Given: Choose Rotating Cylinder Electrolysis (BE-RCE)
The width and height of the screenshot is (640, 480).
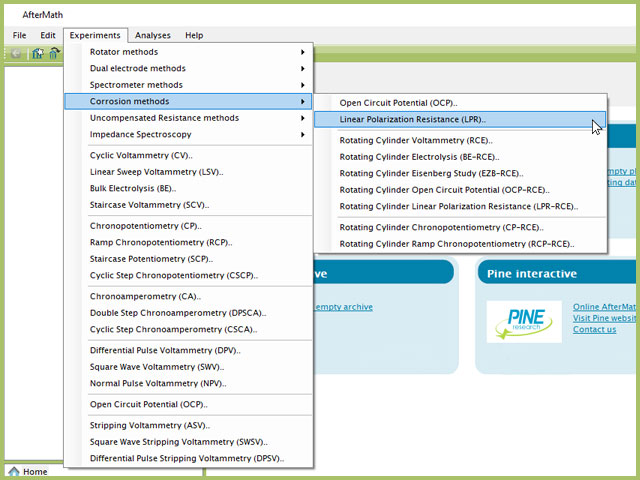Looking at the screenshot, I should (460, 157).
